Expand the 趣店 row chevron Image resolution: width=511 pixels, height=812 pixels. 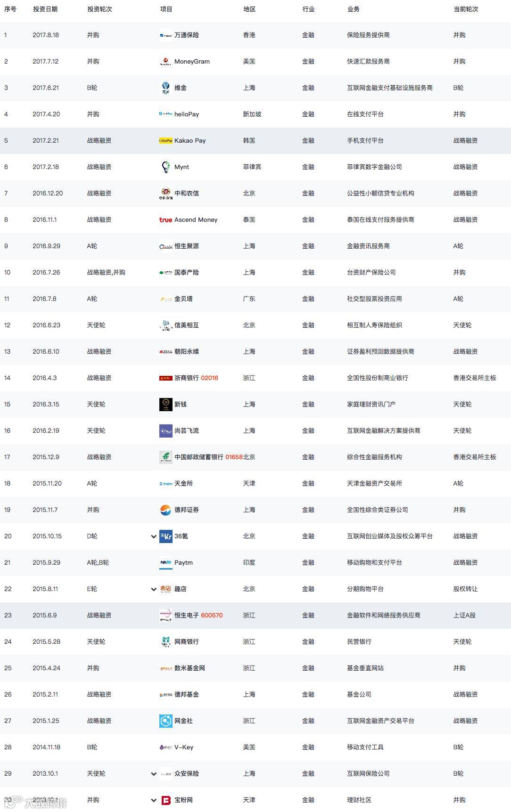153,589
